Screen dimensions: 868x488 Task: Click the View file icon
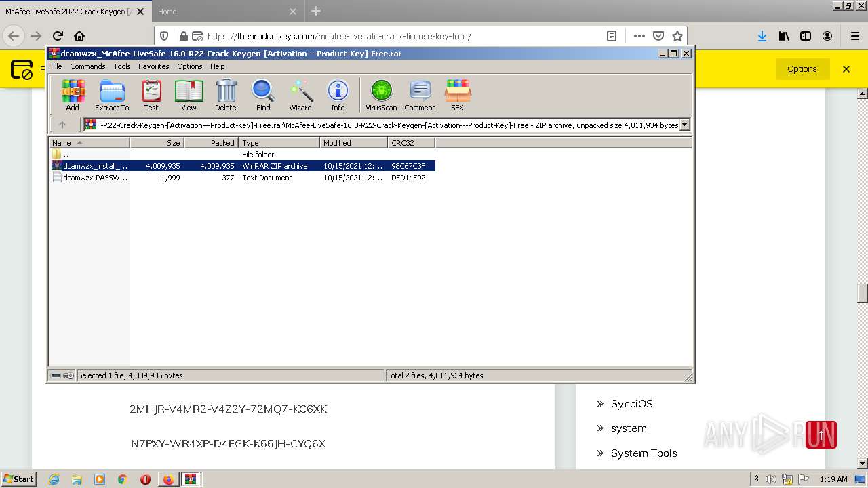(189, 95)
